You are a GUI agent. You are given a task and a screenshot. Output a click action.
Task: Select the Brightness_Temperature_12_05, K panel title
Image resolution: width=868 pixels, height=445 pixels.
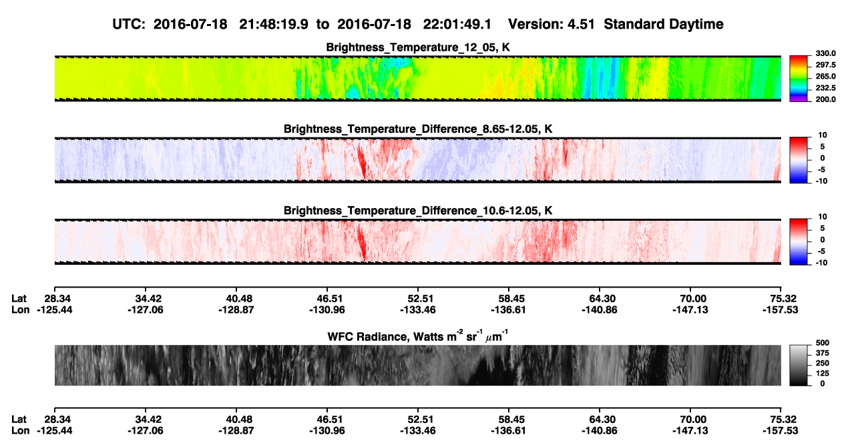pyautogui.click(x=418, y=47)
